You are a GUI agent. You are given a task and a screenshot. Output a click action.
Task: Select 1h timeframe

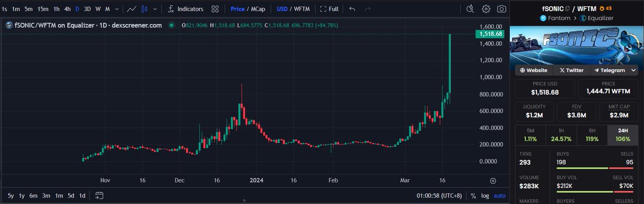click(56, 9)
